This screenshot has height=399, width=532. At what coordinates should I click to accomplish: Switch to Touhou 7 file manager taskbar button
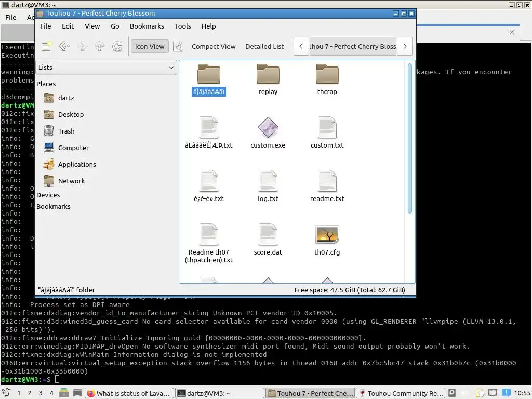coord(310,393)
